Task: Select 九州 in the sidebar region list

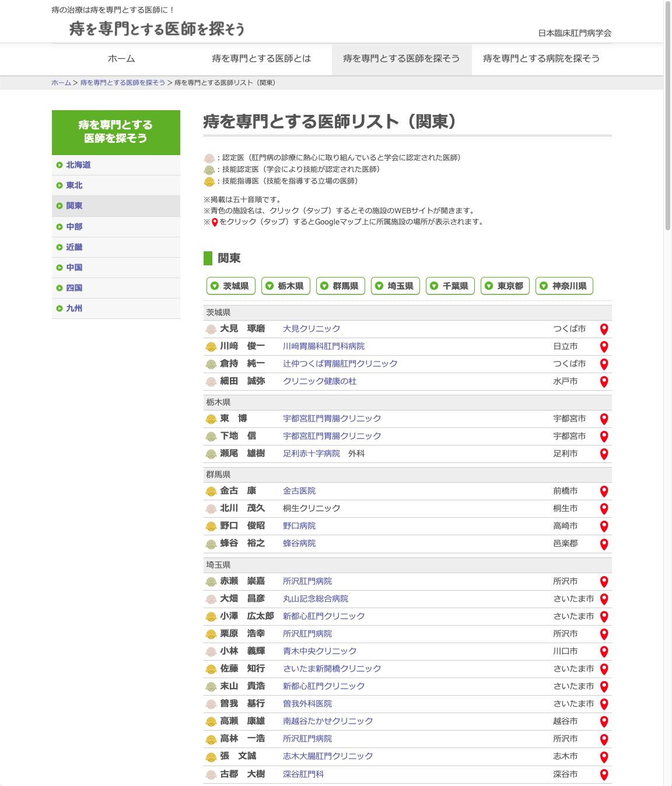Action: tap(74, 308)
